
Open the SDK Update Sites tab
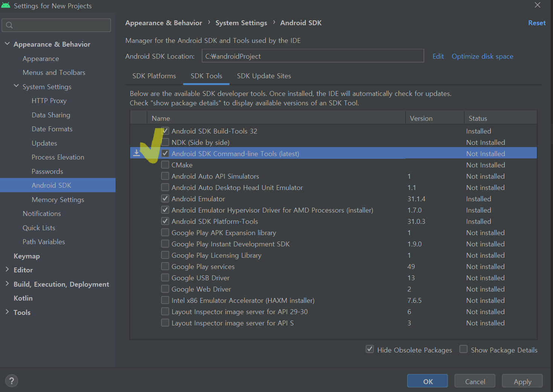(x=264, y=76)
